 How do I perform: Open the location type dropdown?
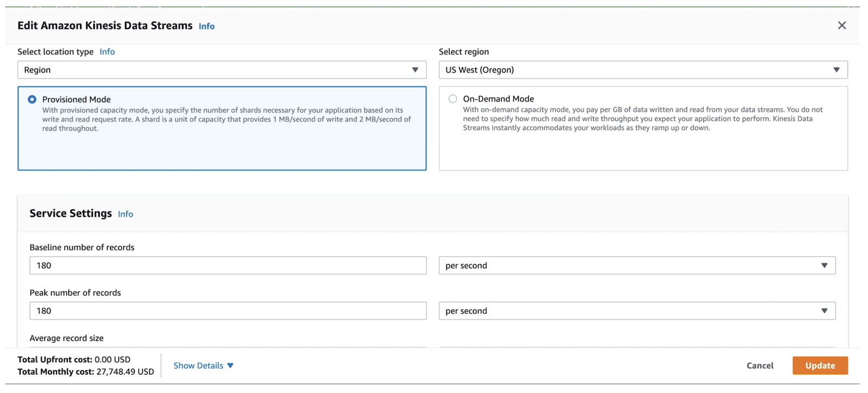coord(221,70)
